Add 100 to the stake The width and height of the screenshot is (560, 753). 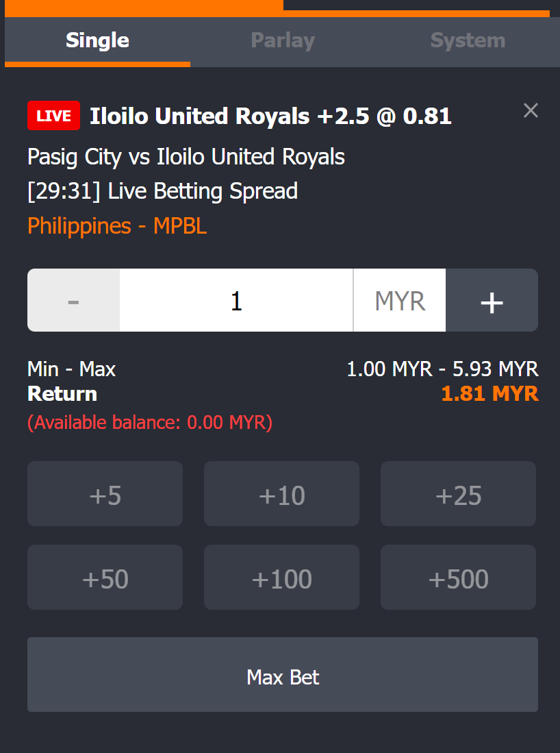click(281, 578)
